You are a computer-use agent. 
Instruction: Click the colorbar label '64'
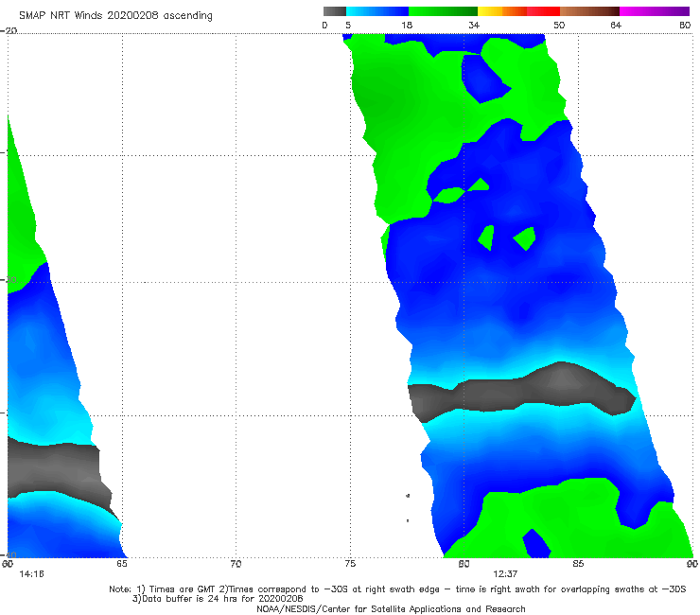coord(616,25)
